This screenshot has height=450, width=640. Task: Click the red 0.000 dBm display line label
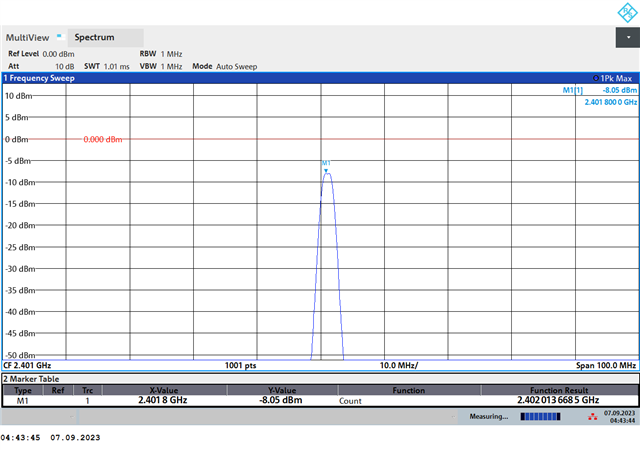pyautogui.click(x=103, y=140)
